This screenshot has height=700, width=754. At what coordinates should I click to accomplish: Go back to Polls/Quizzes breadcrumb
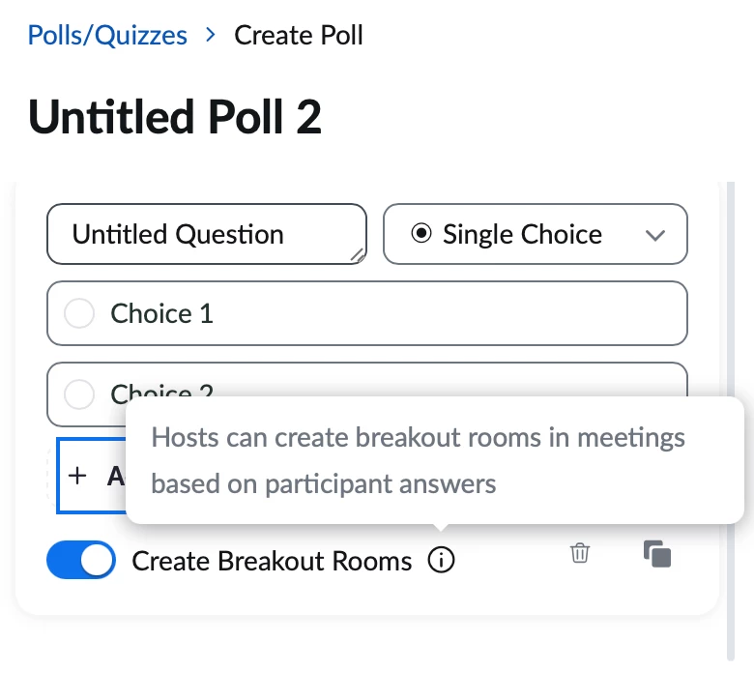107,36
